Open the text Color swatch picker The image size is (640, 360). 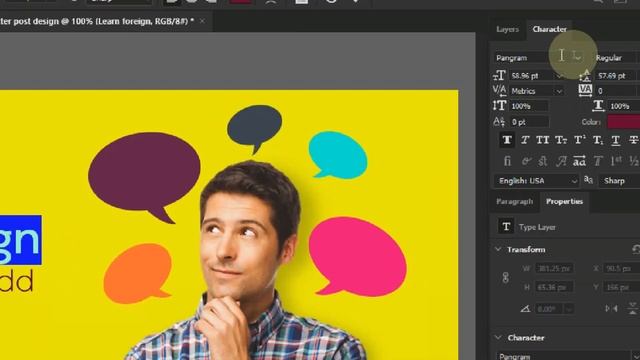(624, 122)
